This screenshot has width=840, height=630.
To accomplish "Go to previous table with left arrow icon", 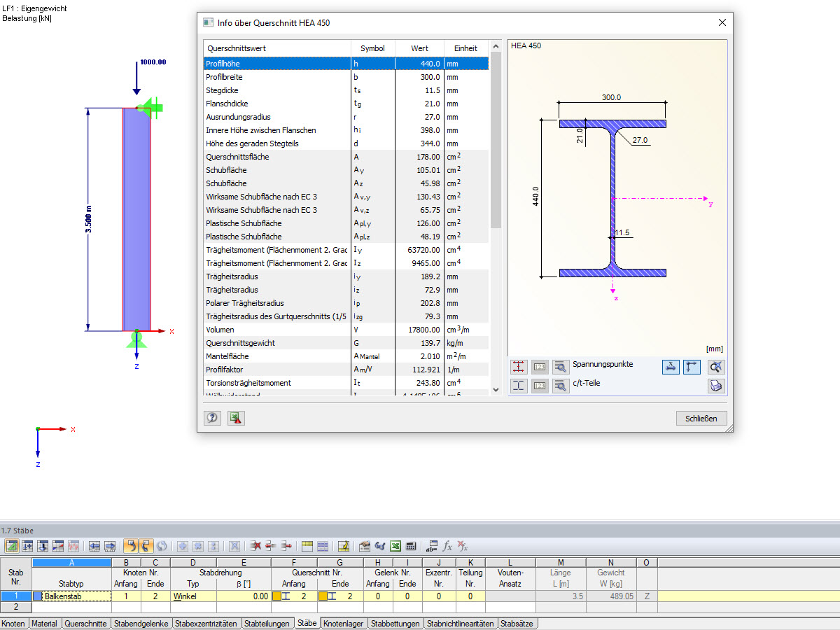I will [x=94, y=546].
